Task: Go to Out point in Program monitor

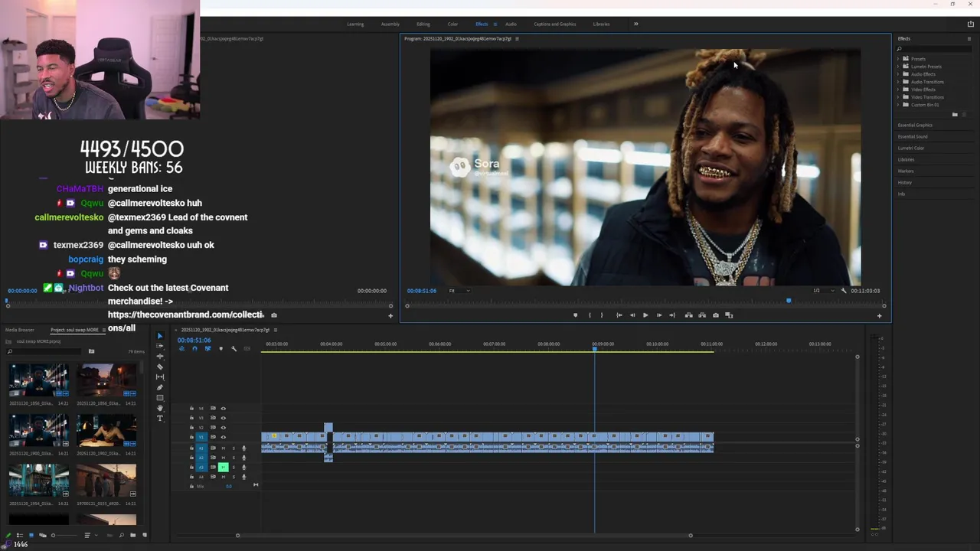Action: [672, 315]
